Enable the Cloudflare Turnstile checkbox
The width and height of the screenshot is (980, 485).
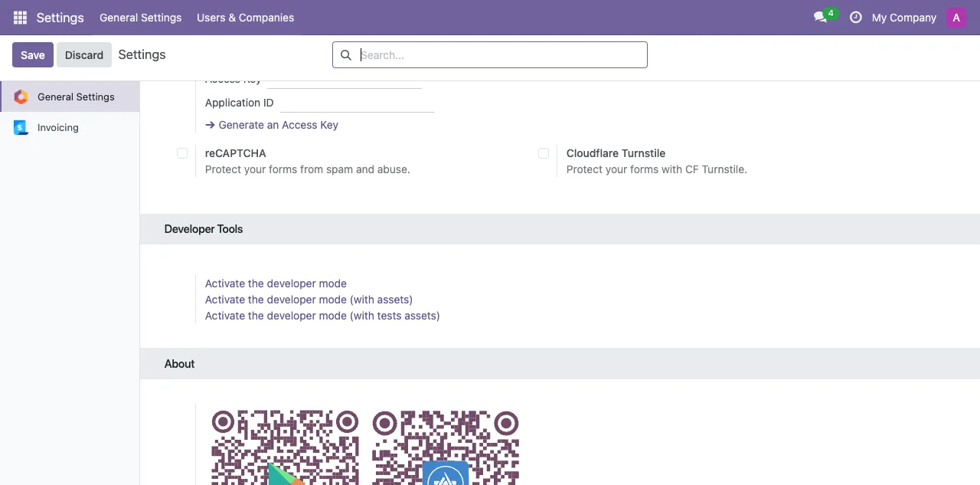point(544,153)
